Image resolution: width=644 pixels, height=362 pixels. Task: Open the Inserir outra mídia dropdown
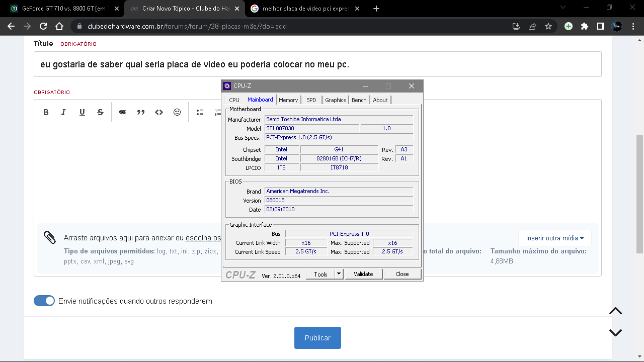pyautogui.click(x=555, y=238)
